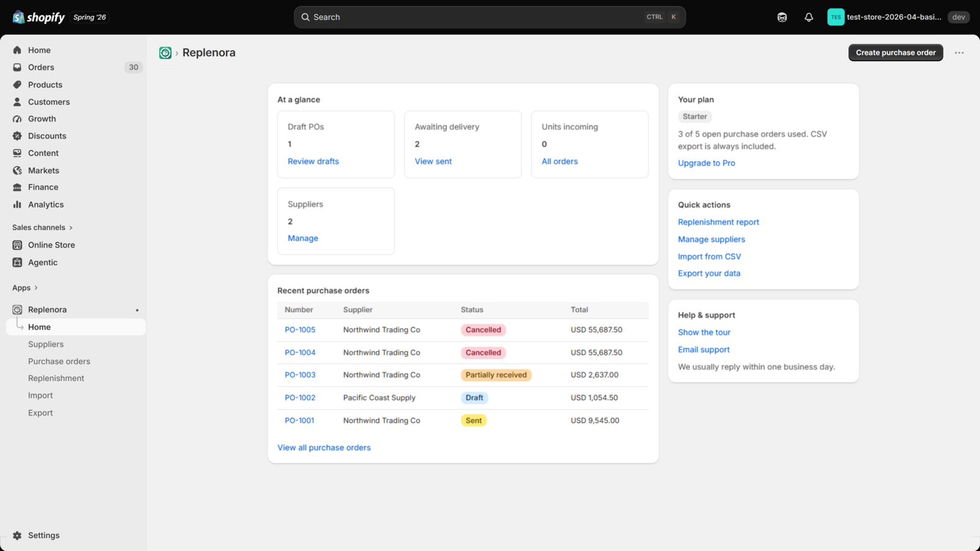This screenshot has height=551, width=980.
Task: Click the Analytics bar chart icon
Action: pyautogui.click(x=17, y=204)
